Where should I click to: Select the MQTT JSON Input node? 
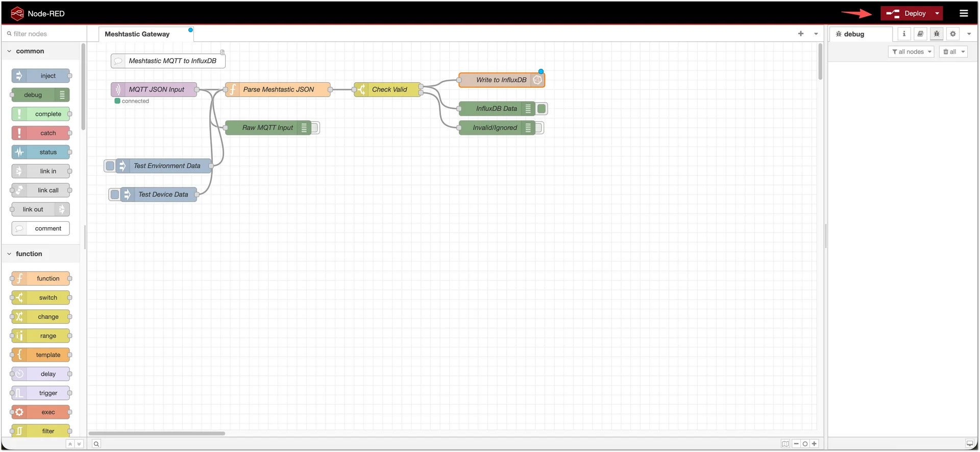click(x=154, y=89)
